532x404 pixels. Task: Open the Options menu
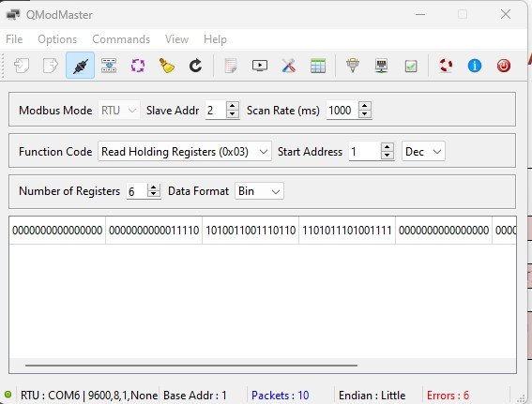click(57, 39)
